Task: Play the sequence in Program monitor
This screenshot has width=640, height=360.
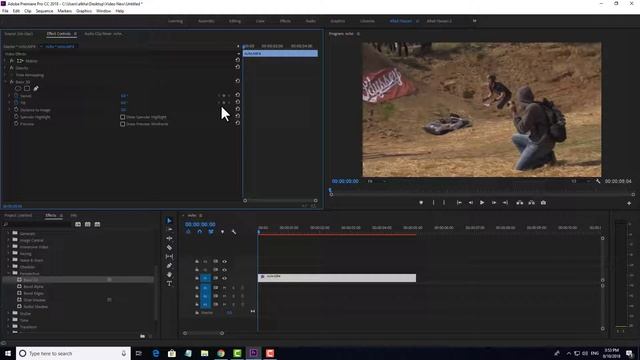Action: (x=482, y=202)
